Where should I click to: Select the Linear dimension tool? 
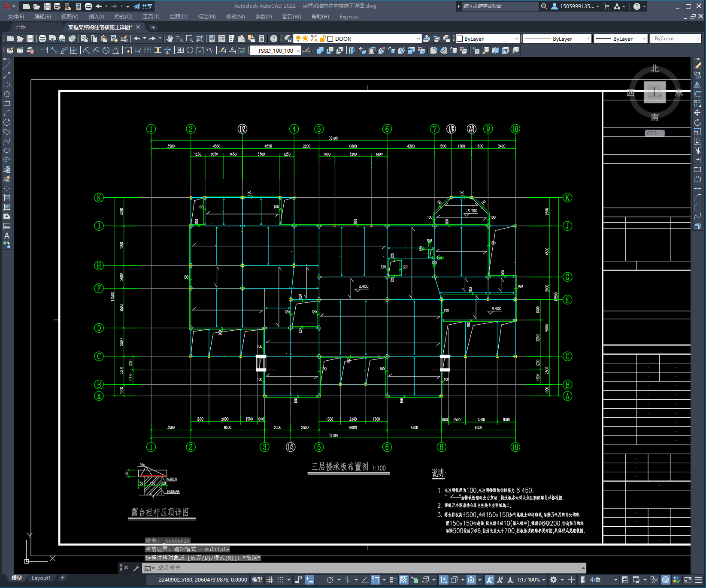tap(44, 50)
